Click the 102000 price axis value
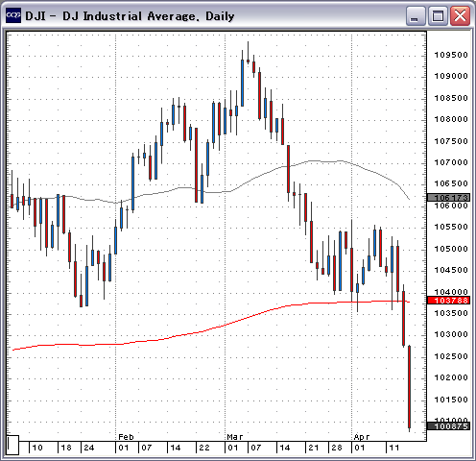 pyautogui.click(x=451, y=377)
